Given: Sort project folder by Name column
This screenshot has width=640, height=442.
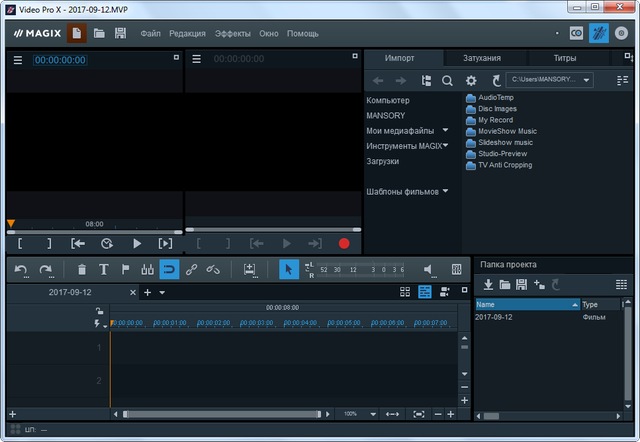Looking at the screenshot, I should 527,304.
